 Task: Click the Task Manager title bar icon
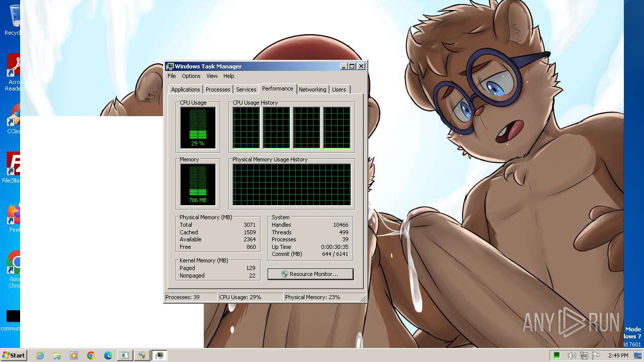tap(170, 66)
